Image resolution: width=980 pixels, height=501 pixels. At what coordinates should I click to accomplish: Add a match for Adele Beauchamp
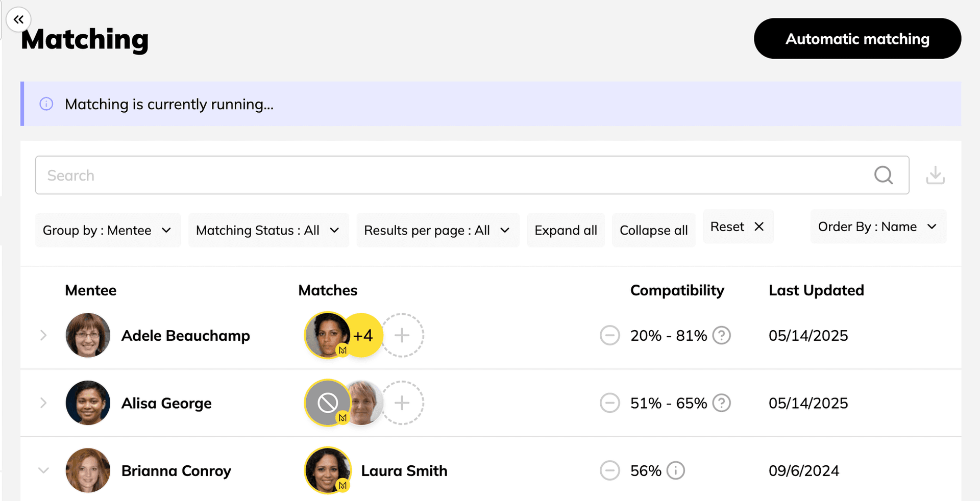pos(402,335)
